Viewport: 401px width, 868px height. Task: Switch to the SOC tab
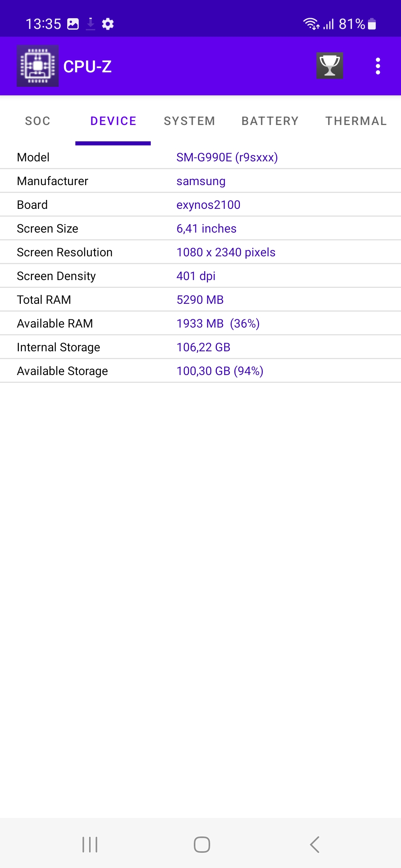point(38,121)
